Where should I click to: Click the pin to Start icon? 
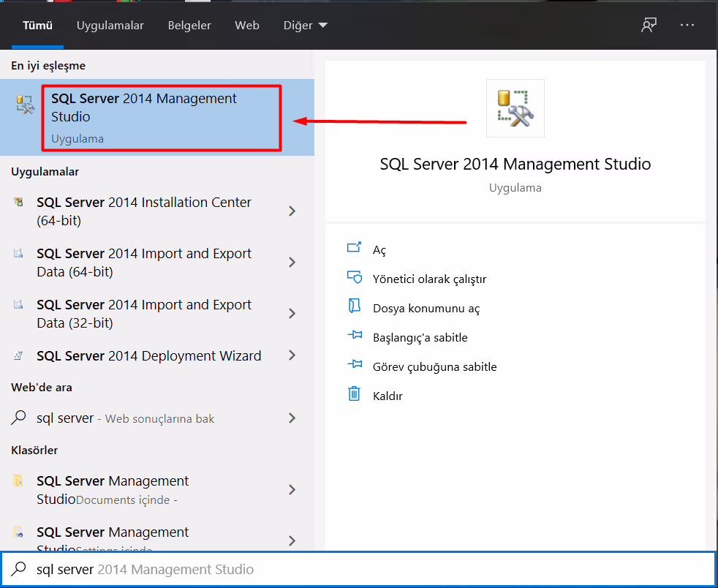pyautogui.click(x=354, y=335)
